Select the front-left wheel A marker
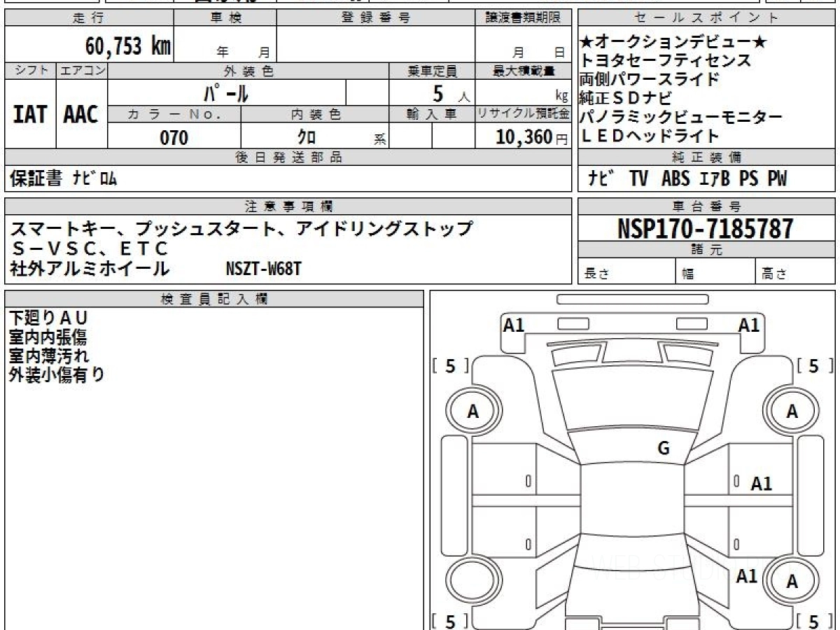840x630 pixels. click(x=473, y=412)
